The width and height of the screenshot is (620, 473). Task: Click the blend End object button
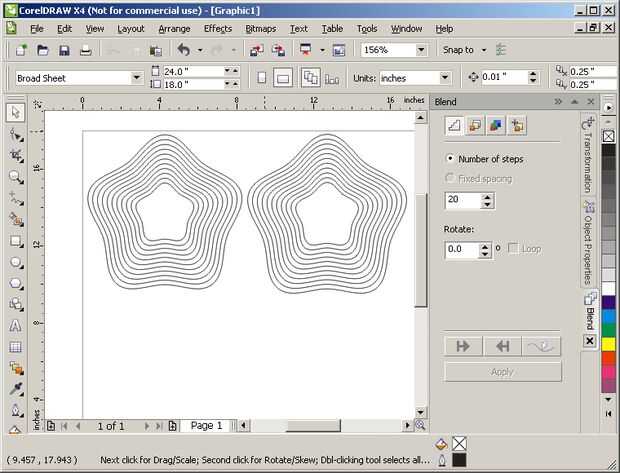503,346
